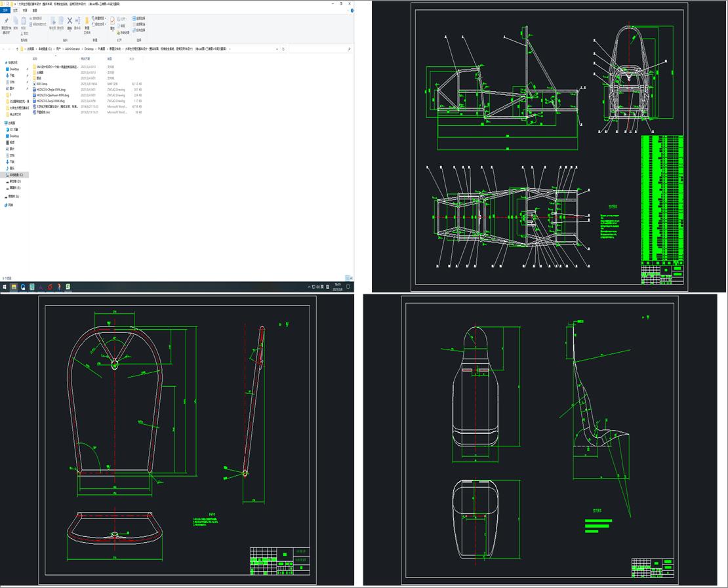Click the Select All button in ribbon
This screenshot has height=588, width=728.
[x=140, y=18]
